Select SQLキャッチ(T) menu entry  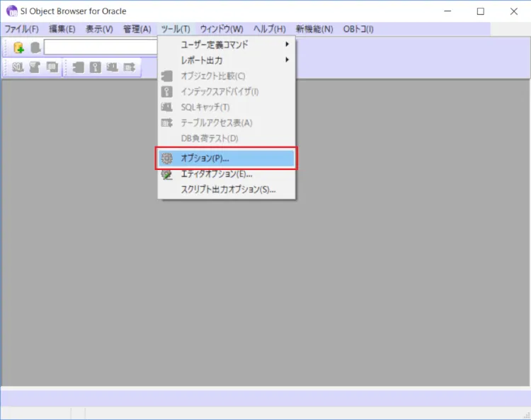point(227,107)
